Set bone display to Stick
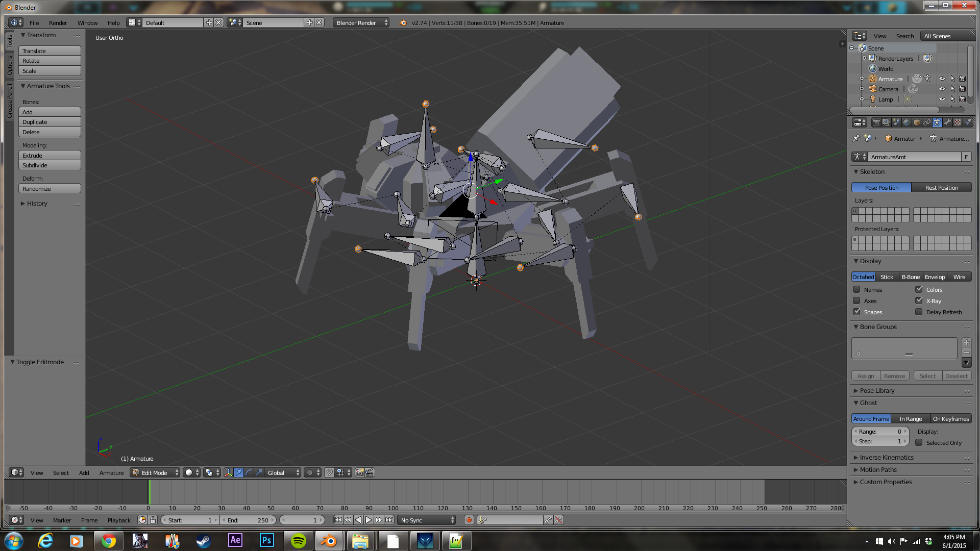The width and height of the screenshot is (980, 551). click(887, 277)
